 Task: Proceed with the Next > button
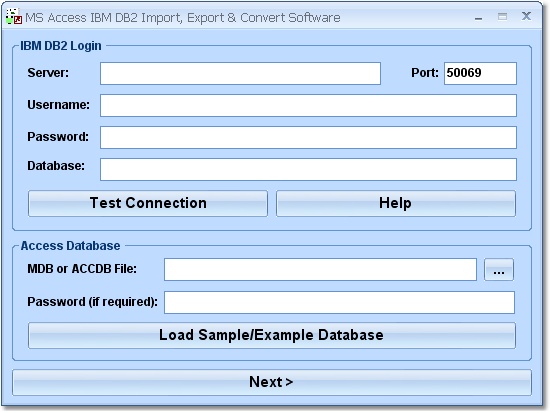point(272,382)
